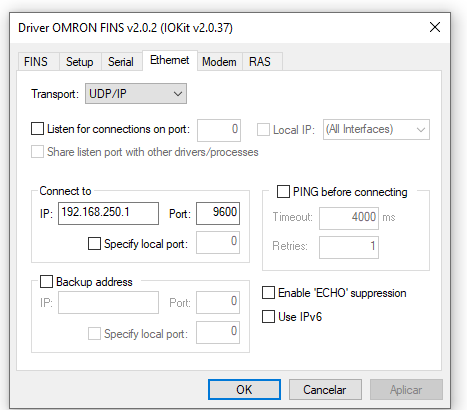Enable 'ECHO' suppression checkbox
Viewport: 467px width, 410px height.
coord(268,293)
